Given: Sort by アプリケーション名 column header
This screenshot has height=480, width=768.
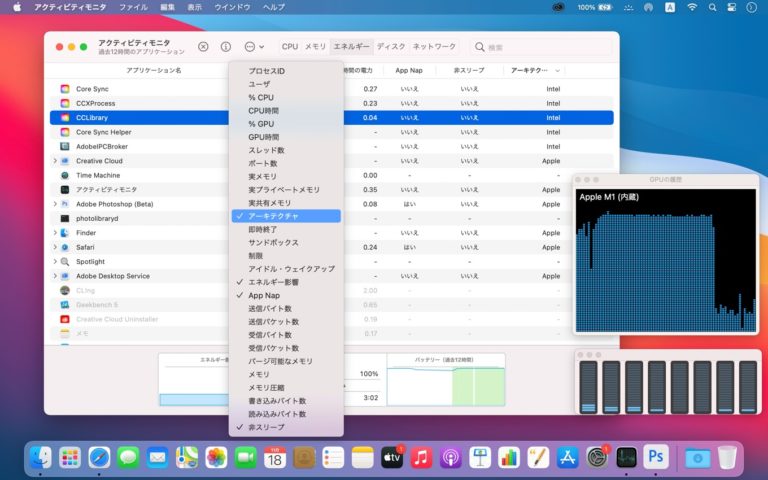Looking at the screenshot, I should [153, 71].
